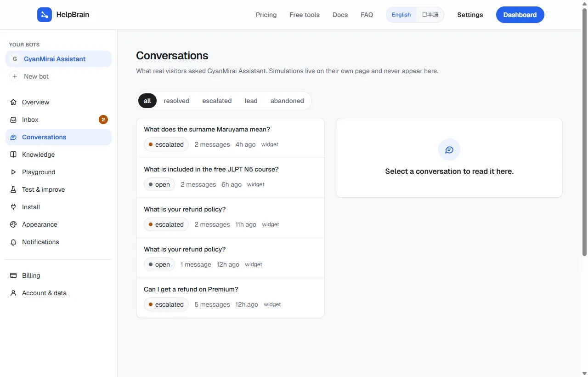Go to Docs

coord(340,15)
